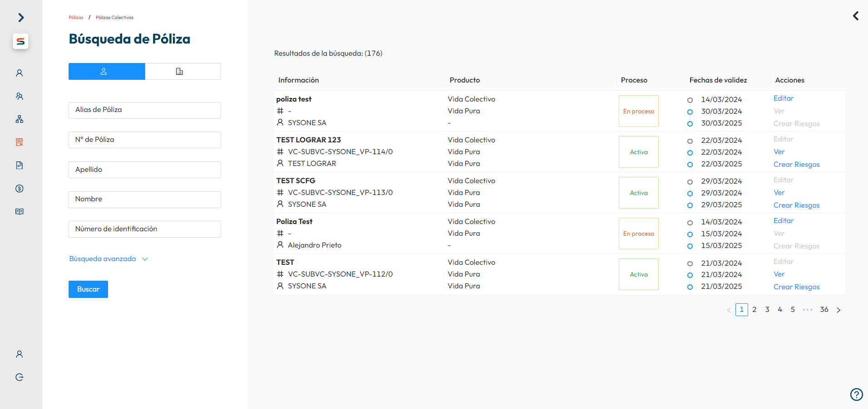The width and height of the screenshot is (868, 409).
Task: Click the Activa status of TEST SCFG
Action: click(x=638, y=193)
